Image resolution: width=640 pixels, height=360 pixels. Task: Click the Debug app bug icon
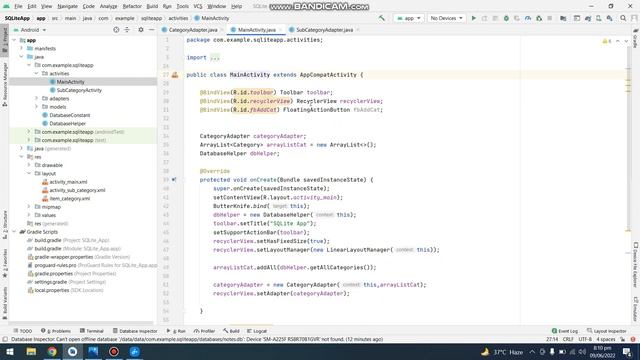506,18
